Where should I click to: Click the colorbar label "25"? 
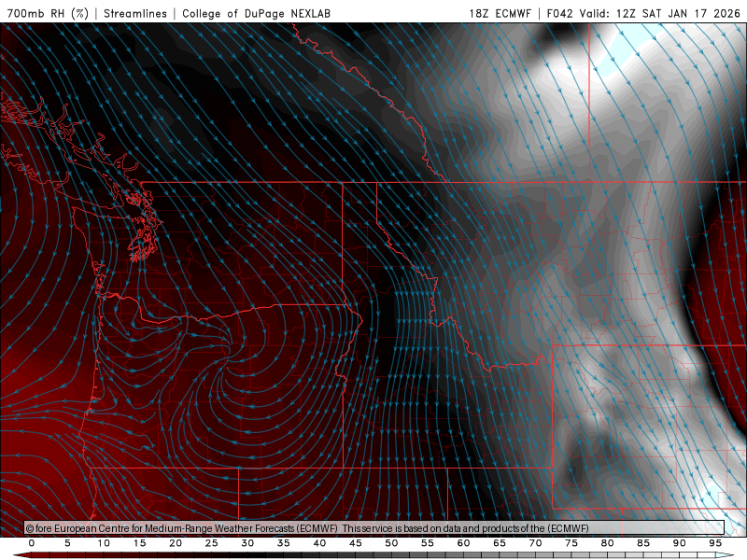tap(212, 543)
